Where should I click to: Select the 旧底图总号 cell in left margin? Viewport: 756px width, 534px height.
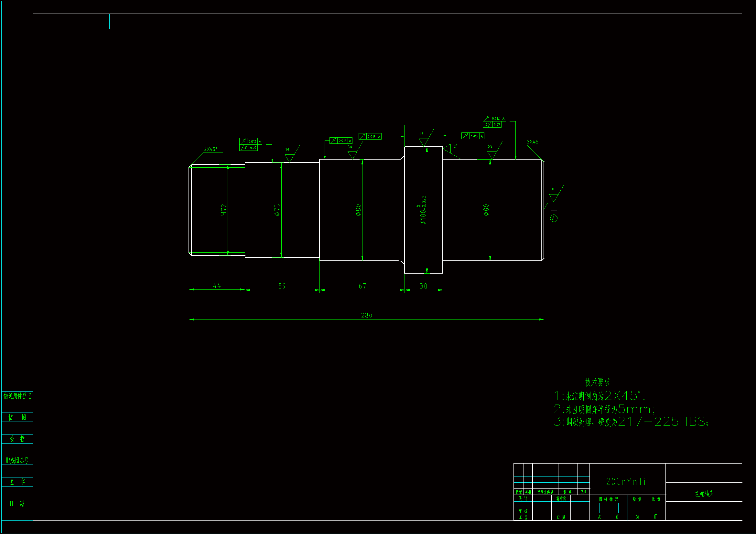click(x=17, y=461)
